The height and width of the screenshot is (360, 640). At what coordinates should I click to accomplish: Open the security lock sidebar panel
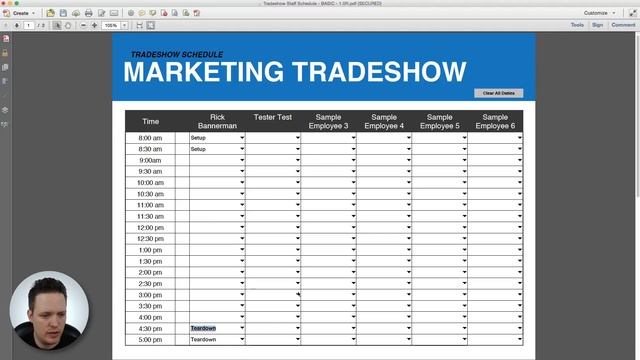[x=5, y=53]
